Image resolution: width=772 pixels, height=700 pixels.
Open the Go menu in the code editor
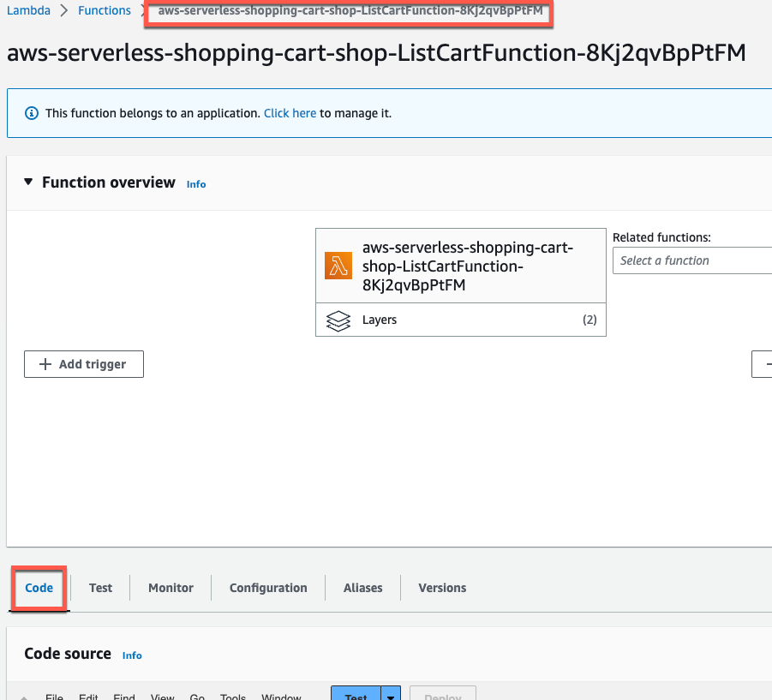click(x=197, y=696)
